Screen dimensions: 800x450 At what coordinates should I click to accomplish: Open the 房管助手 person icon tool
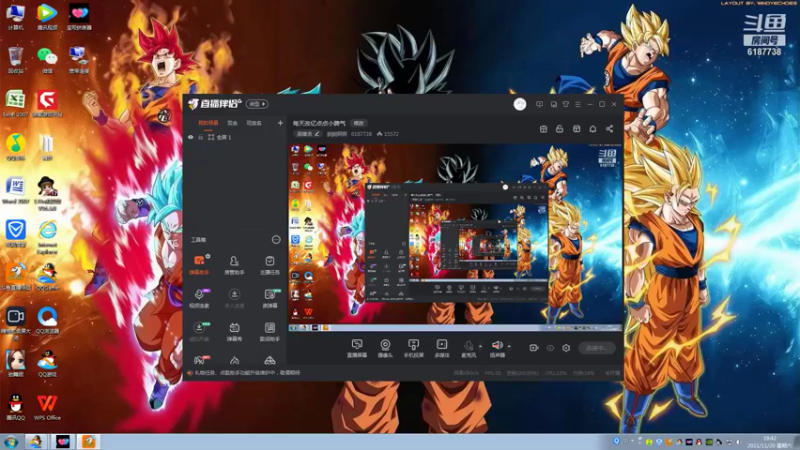[x=234, y=264]
